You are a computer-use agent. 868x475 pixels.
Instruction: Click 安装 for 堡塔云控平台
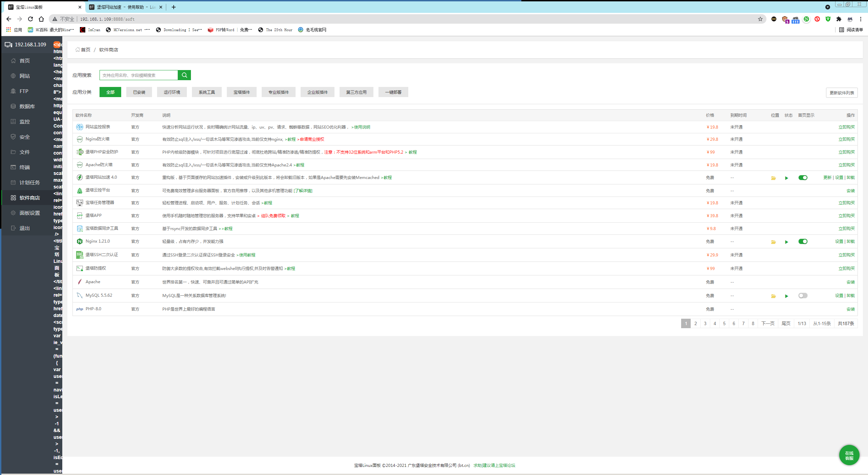point(851,191)
